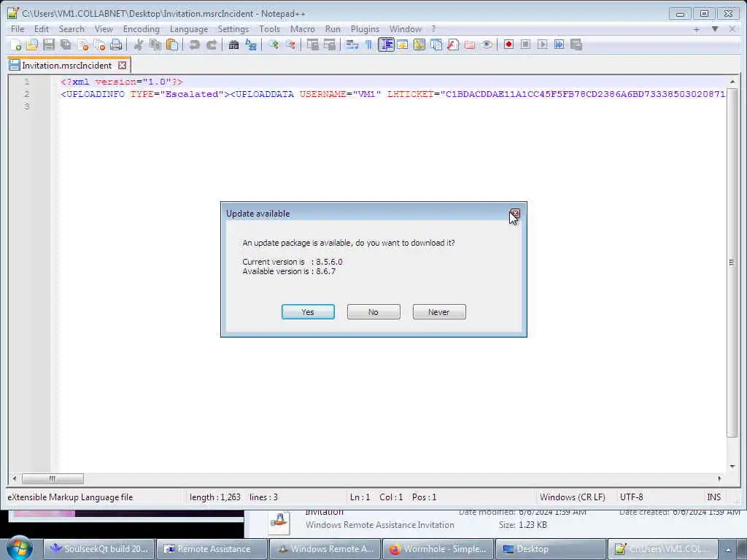Click the Print toolbar icon
The image size is (747, 560).
coord(116,44)
